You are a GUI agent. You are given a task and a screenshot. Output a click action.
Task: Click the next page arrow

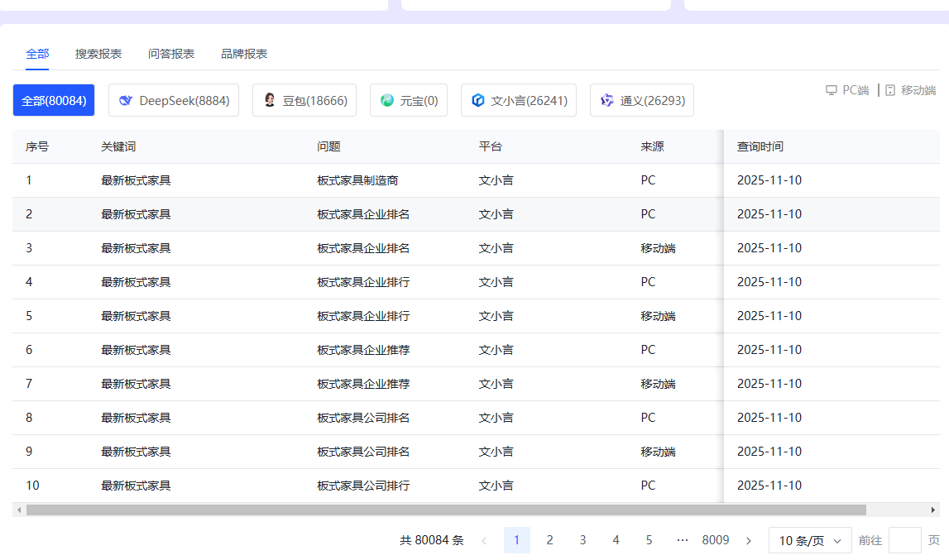(x=748, y=540)
